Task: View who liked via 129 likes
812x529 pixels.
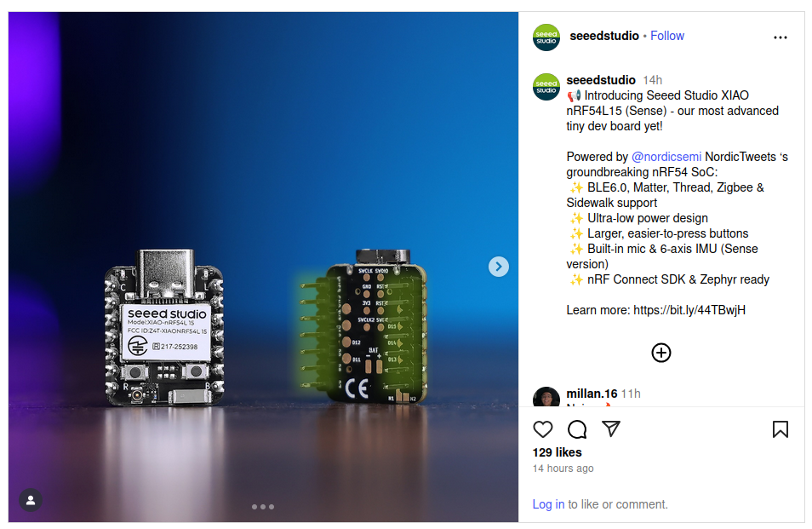Action: pyautogui.click(x=557, y=452)
